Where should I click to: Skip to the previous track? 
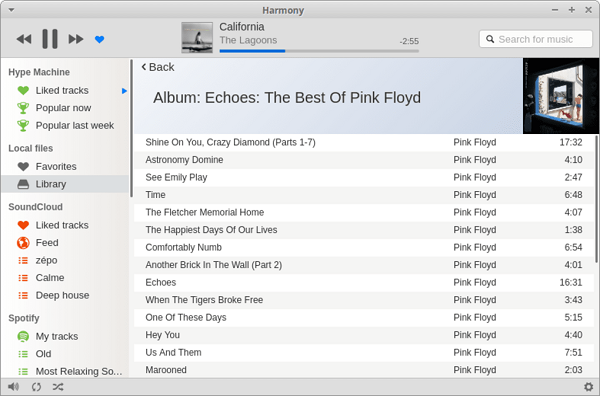(24, 39)
